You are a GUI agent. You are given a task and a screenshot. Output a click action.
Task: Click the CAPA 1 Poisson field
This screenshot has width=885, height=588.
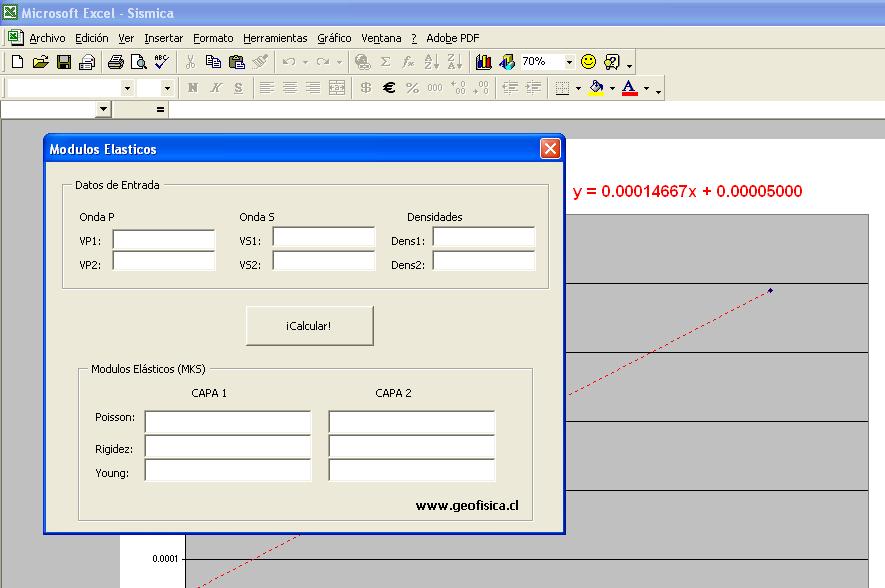coord(227,422)
